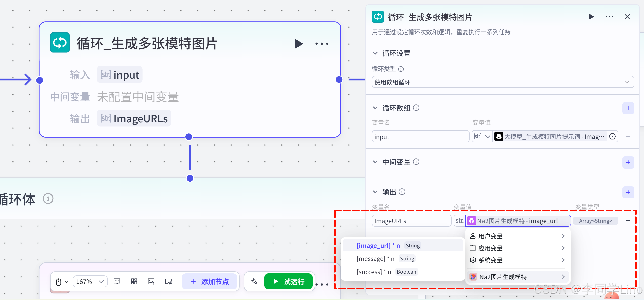Open the 循环类型 dropdown
Screen dimensions: 644x300
pos(503,82)
